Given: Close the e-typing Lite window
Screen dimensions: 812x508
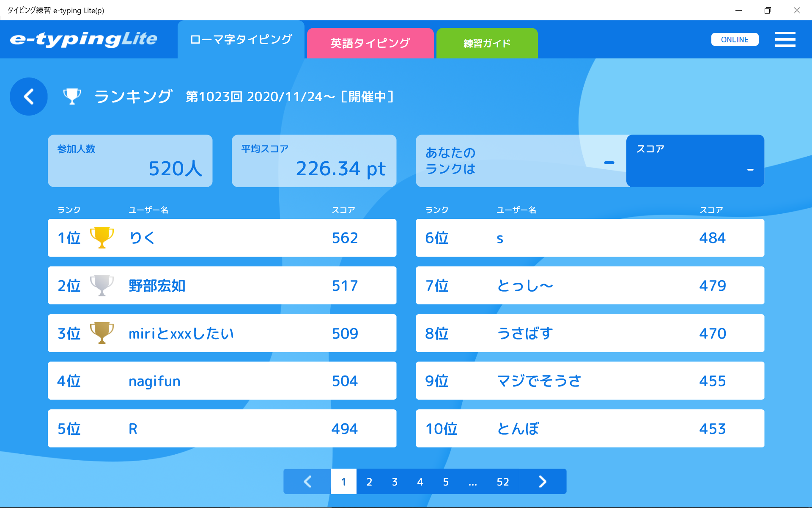Looking at the screenshot, I should pyautogui.click(x=797, y=10).
